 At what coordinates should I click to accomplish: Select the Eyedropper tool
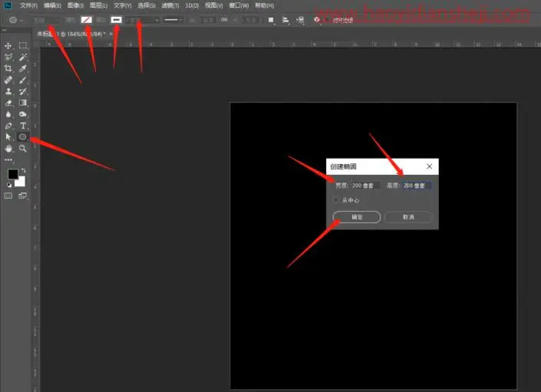click(x=23, y=68)
